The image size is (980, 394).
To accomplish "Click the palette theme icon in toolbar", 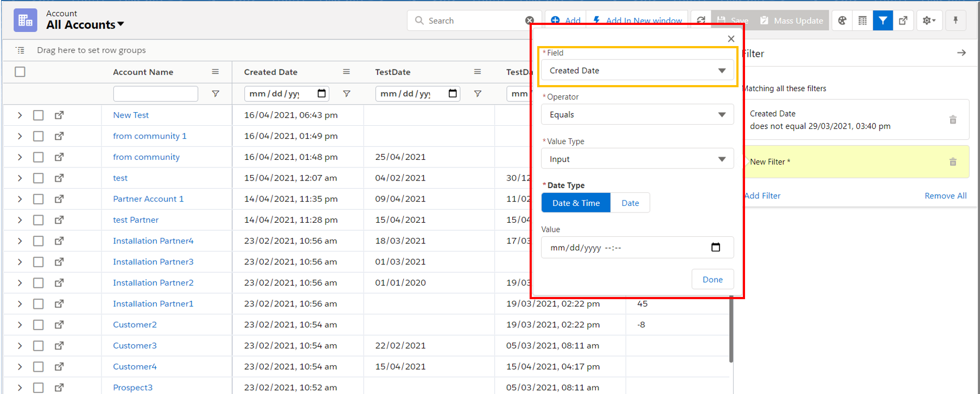I will coord(842,21).
